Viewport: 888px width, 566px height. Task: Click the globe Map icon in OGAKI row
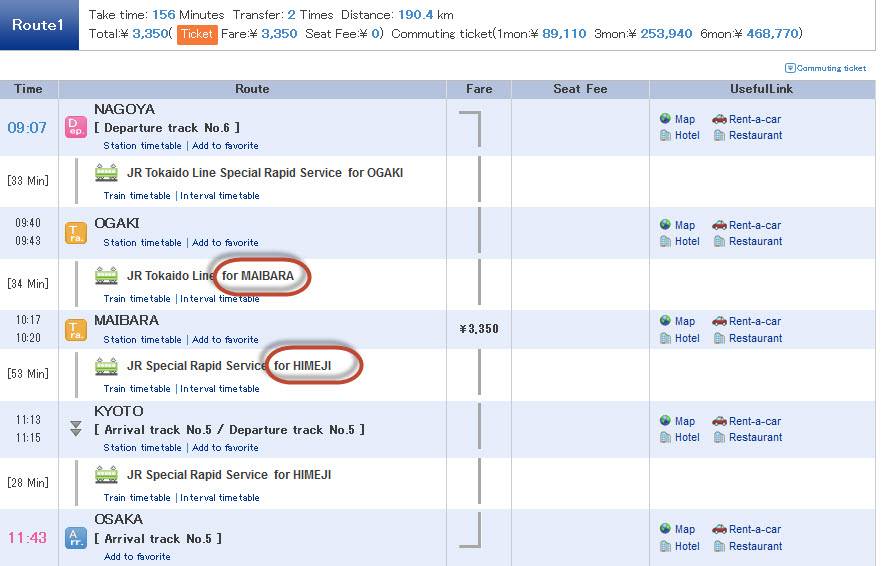665,224
